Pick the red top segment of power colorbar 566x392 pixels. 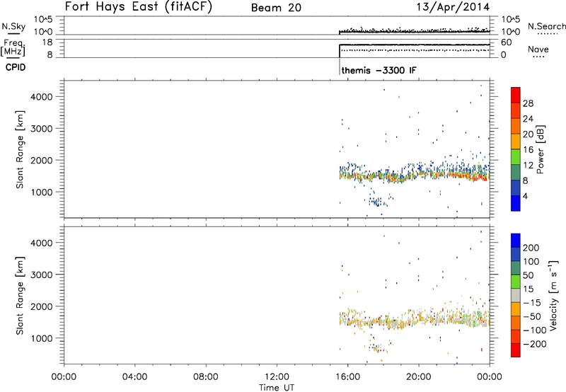(x=516, y=96)
